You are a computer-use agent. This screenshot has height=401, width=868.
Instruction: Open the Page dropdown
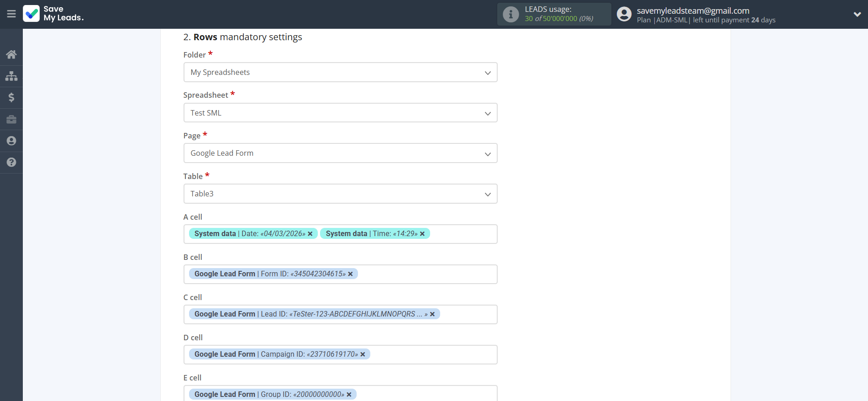340,153
